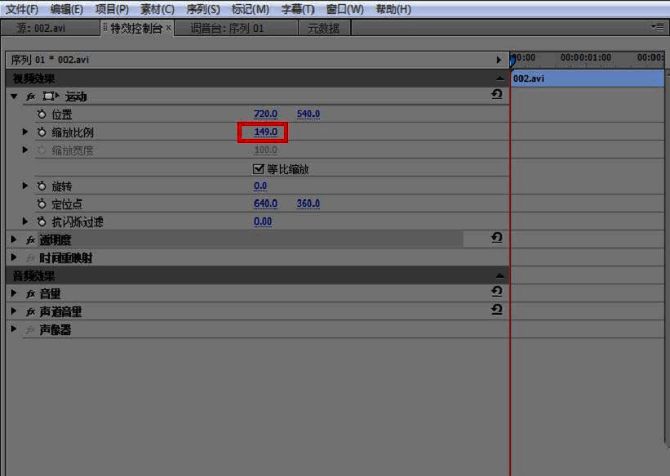
Task: Click the 缩放宽度 disabled stopwatch
Action: [x=41, y=150]
